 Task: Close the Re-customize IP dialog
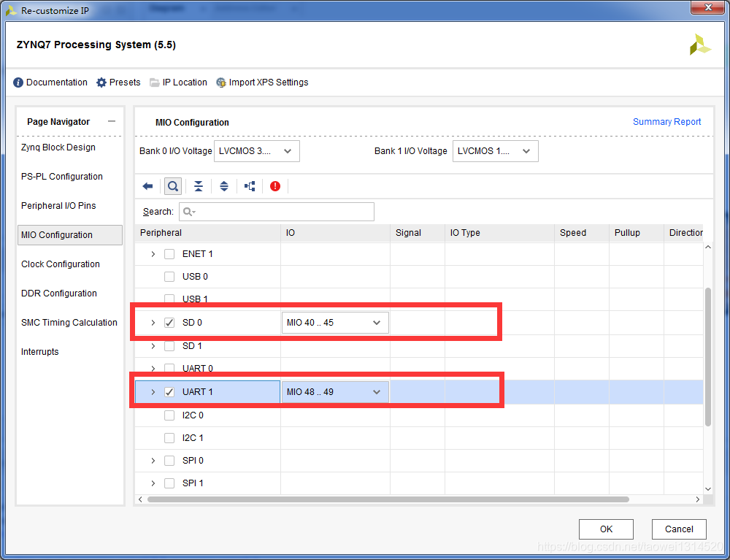[x=708, y=7]
